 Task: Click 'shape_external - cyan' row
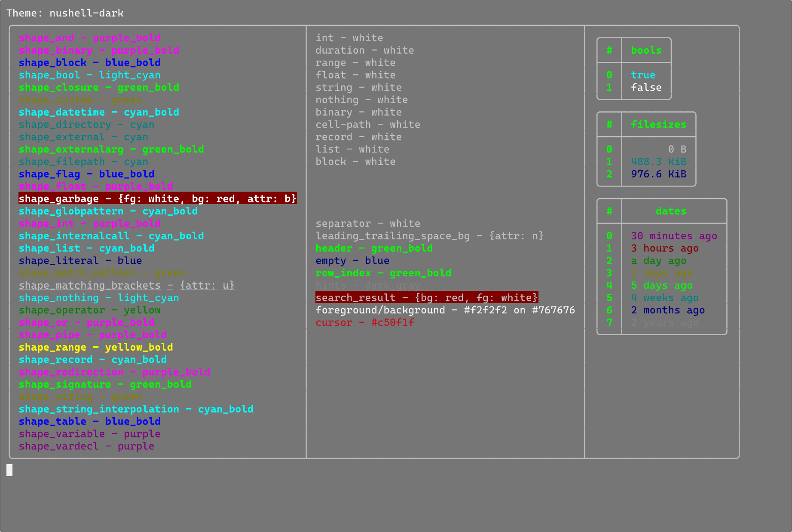tap(83, 137)
